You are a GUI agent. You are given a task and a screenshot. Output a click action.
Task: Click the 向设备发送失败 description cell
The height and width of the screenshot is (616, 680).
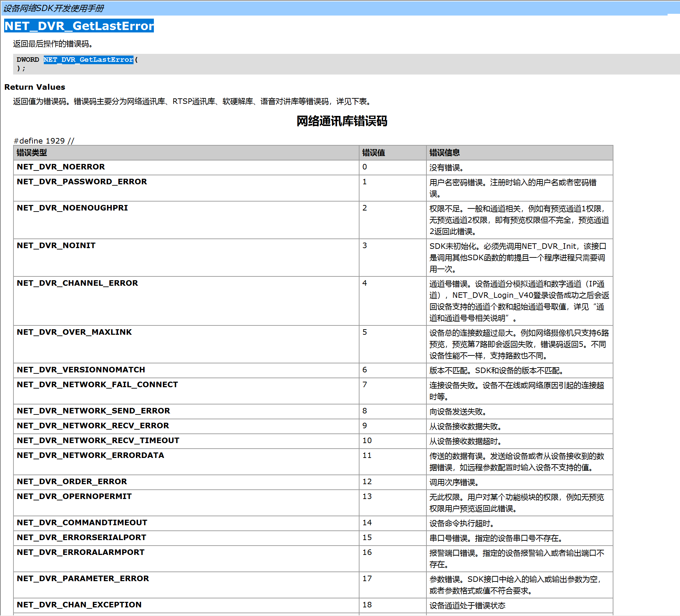(520, 411)
